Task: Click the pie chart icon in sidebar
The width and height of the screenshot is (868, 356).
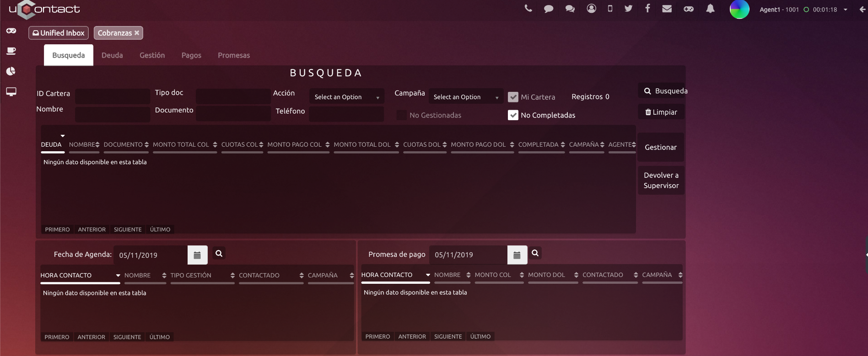Action: tap(11, 71)
